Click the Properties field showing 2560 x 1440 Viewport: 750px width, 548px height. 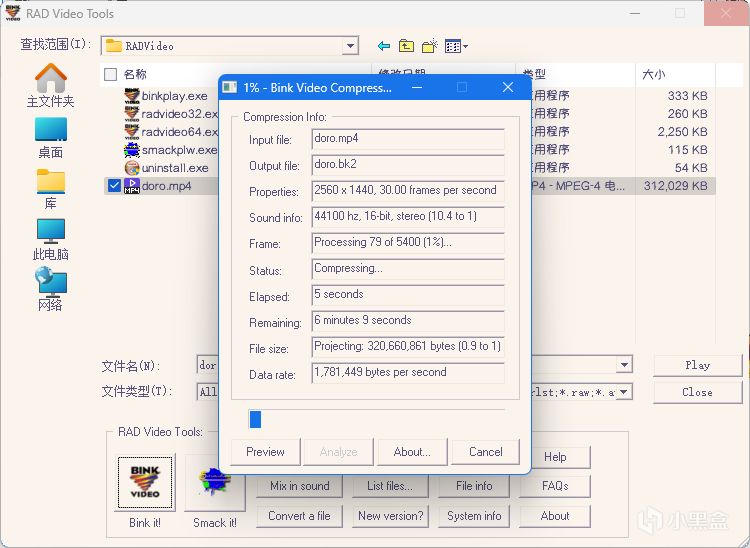[x=408, y=191]
